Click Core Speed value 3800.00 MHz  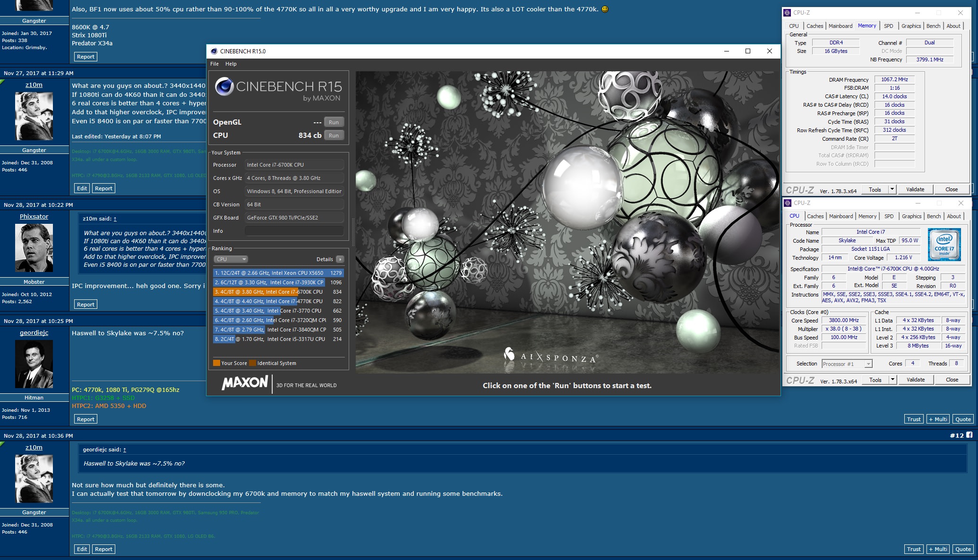[844, 320]
